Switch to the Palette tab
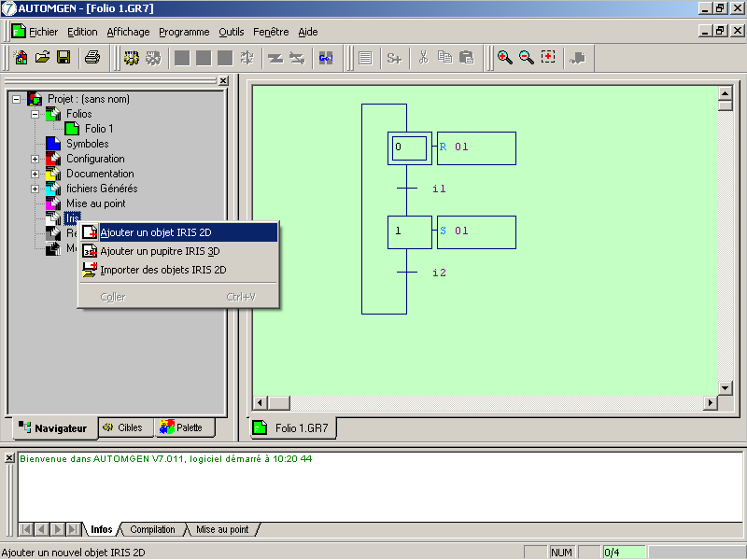 coord(181,427)
